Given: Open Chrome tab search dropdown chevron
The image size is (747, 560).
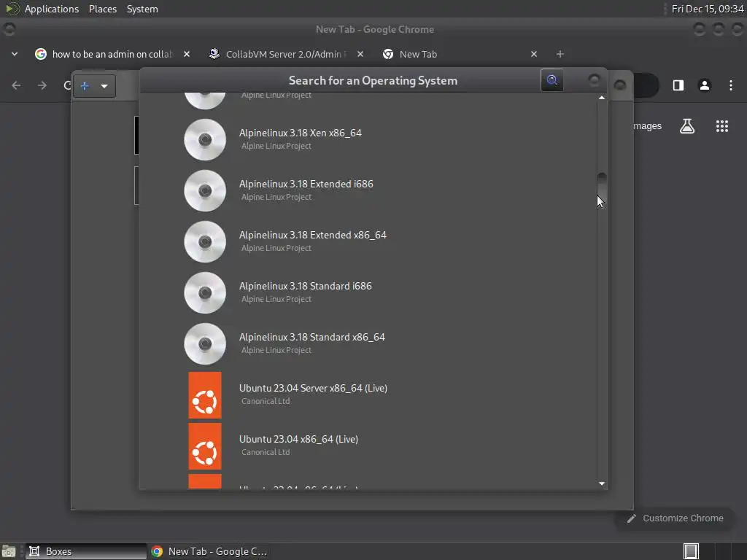Looking at the screenshot, I should point(15,54).
